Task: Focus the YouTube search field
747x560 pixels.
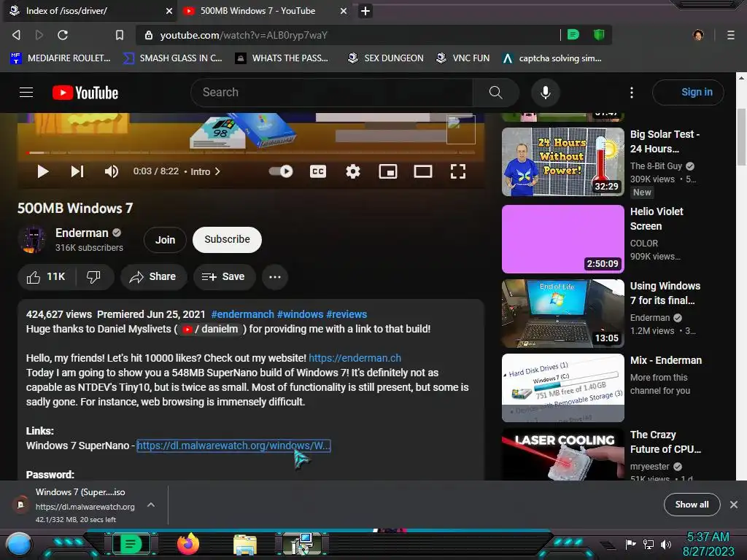Action: pos(331,93)
